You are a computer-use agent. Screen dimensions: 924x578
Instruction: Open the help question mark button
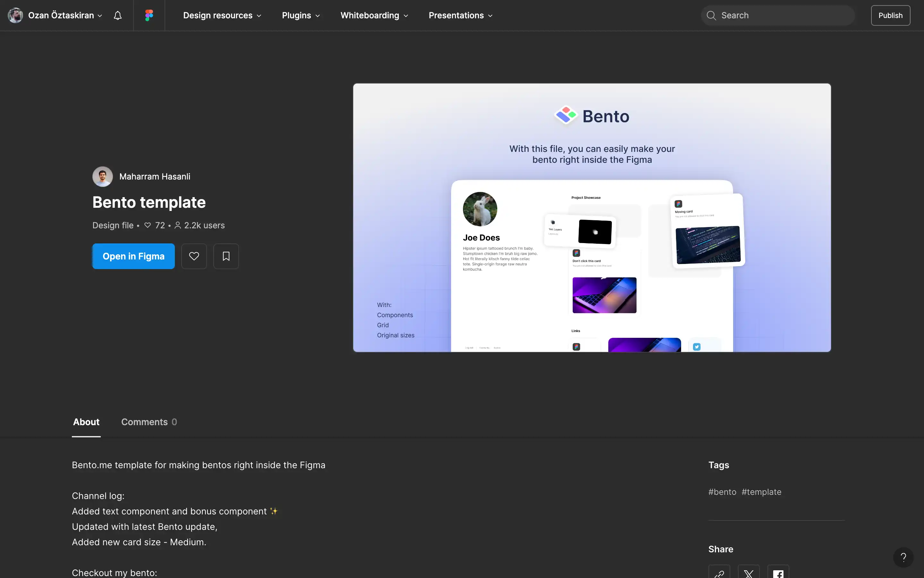[x=903, y=557]
